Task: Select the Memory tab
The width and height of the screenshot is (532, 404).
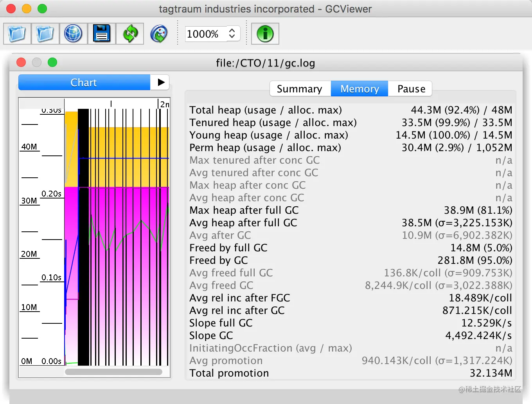Action: [x=359, y=89]
